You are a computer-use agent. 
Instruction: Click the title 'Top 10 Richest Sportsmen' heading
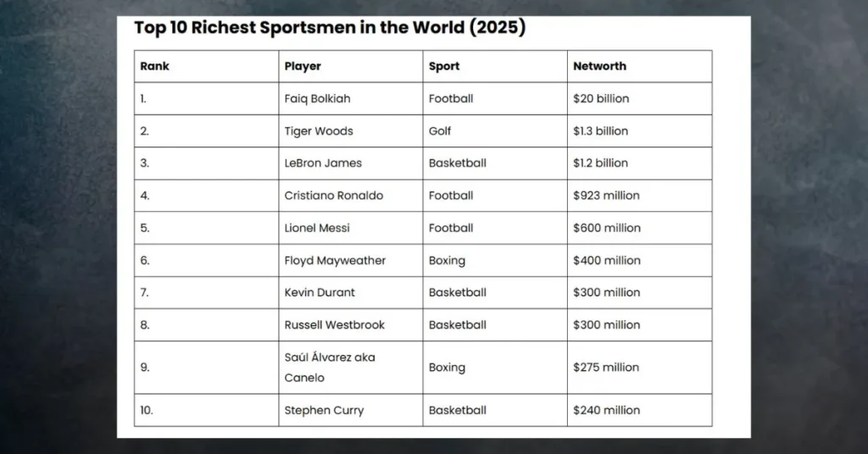pos(330,28)
